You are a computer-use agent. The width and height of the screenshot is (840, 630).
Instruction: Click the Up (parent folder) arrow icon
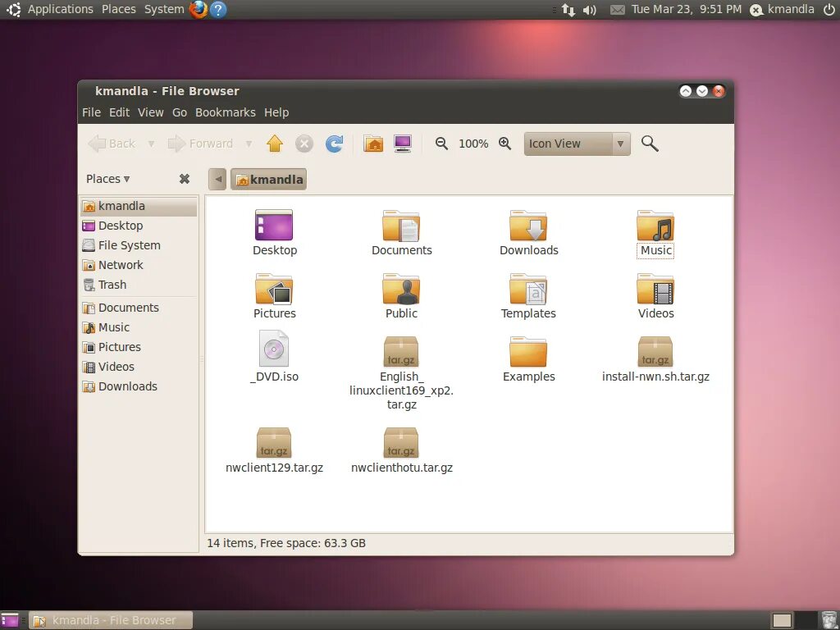[x=275, y=144]
